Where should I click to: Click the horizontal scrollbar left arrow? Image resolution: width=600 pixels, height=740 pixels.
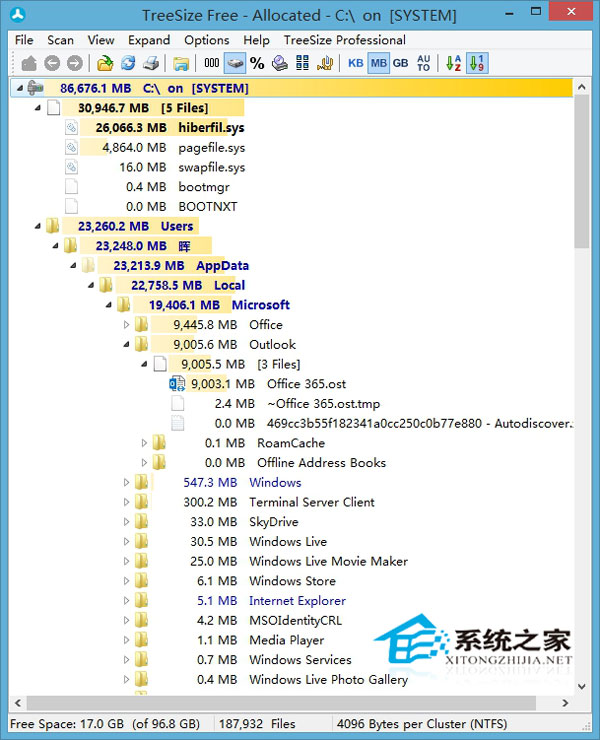point(18,703)
